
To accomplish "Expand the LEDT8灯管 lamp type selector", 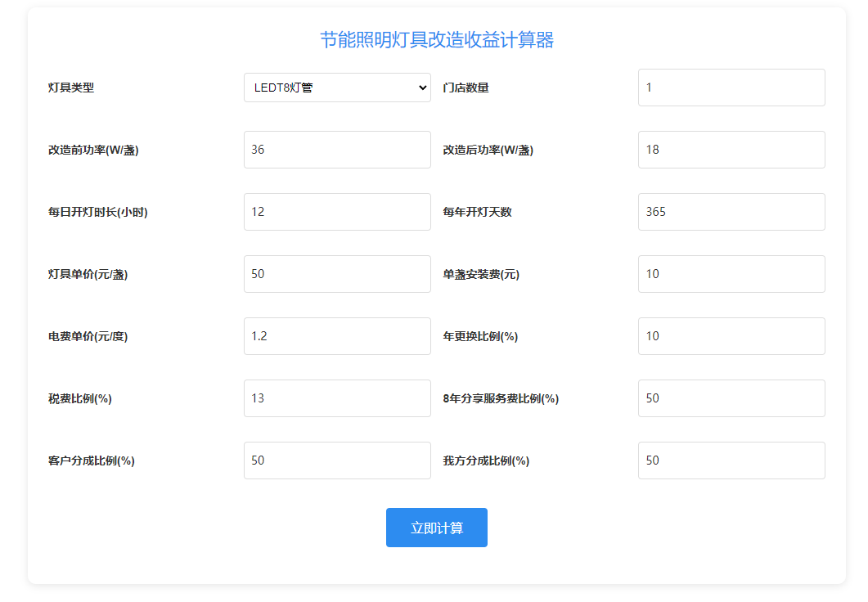I will click(337, 88).
